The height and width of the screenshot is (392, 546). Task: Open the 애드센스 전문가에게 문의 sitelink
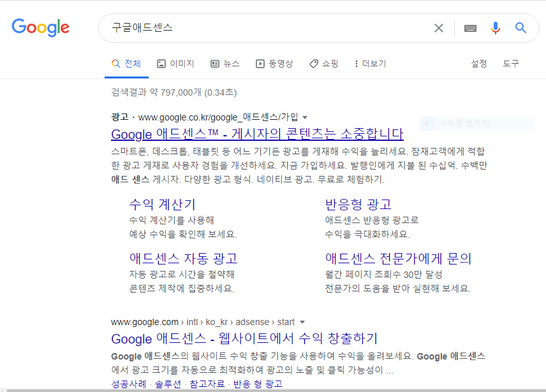(398, 258)
